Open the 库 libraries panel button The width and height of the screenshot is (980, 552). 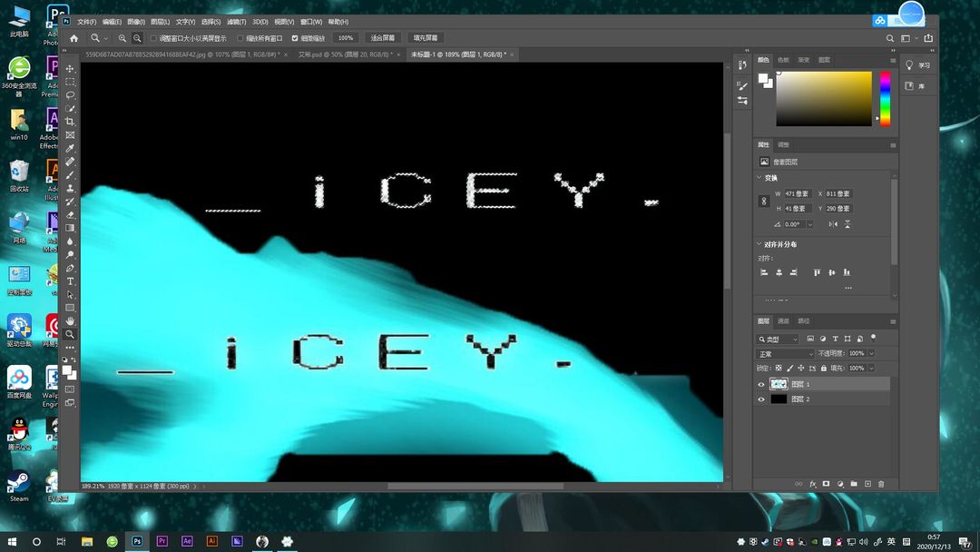915,86
